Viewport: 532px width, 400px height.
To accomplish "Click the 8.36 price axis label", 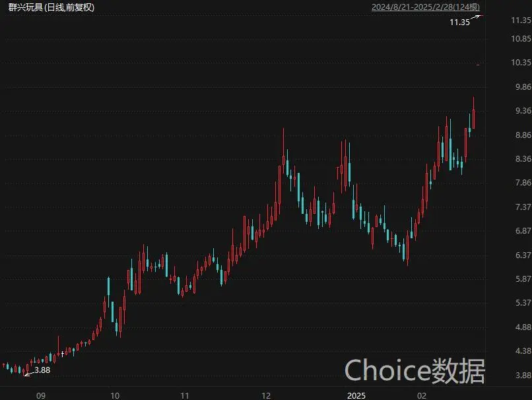I will tap(517, 159).
